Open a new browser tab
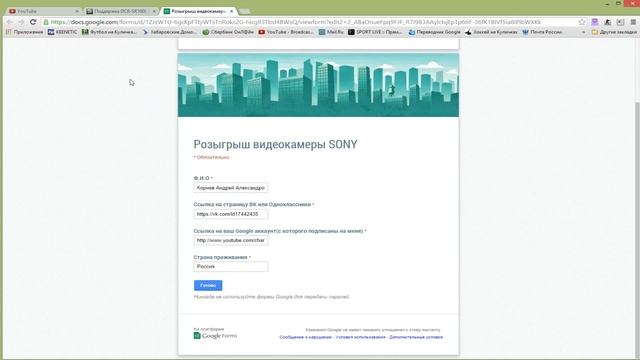The height and width of the screenshot is (360, 640). (244, 11)
